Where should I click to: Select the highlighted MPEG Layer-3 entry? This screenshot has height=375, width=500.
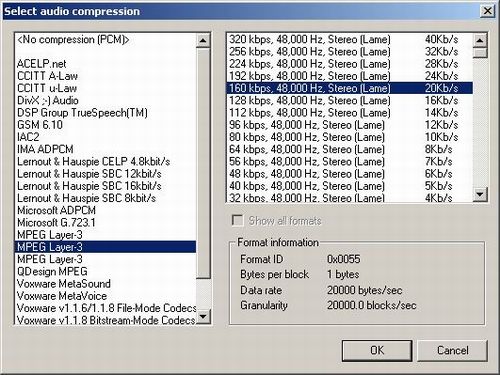pos(105,247)
